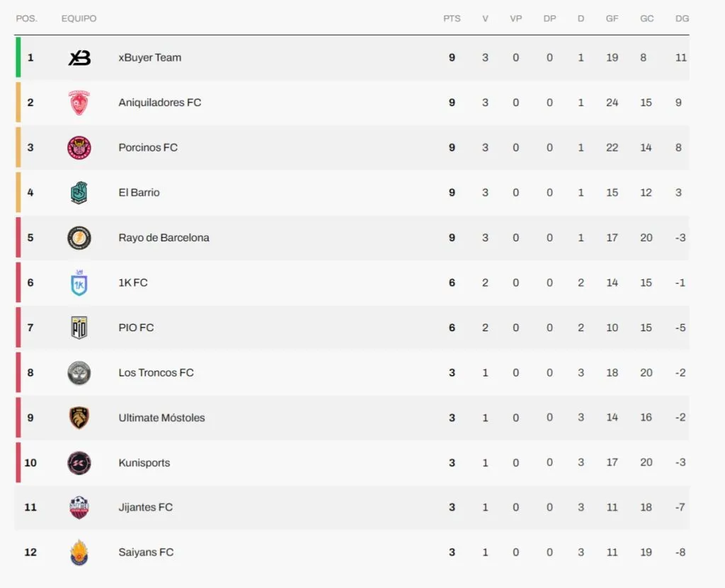Image resolution: width=725 pixels, height=588 pixels.
Task: Click the Ultimate Móstoles lion crest
Action: [x=79, y=417]
